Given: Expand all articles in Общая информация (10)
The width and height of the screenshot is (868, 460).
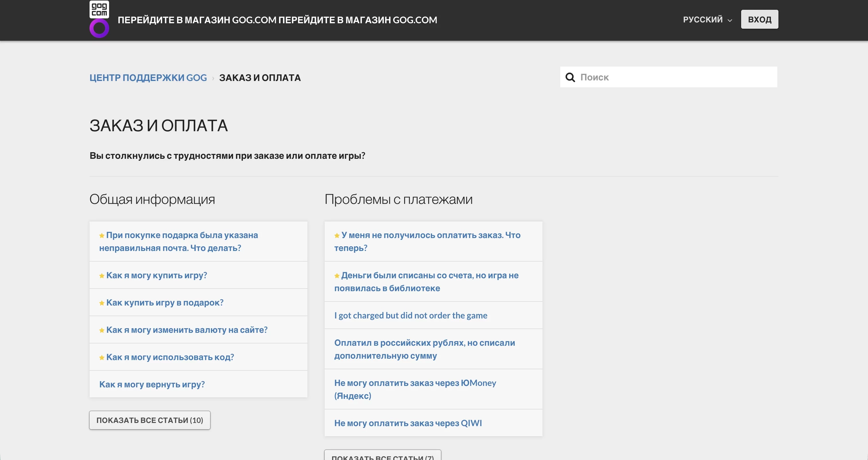Looking at the screenshot, I should tap(150, 420).
